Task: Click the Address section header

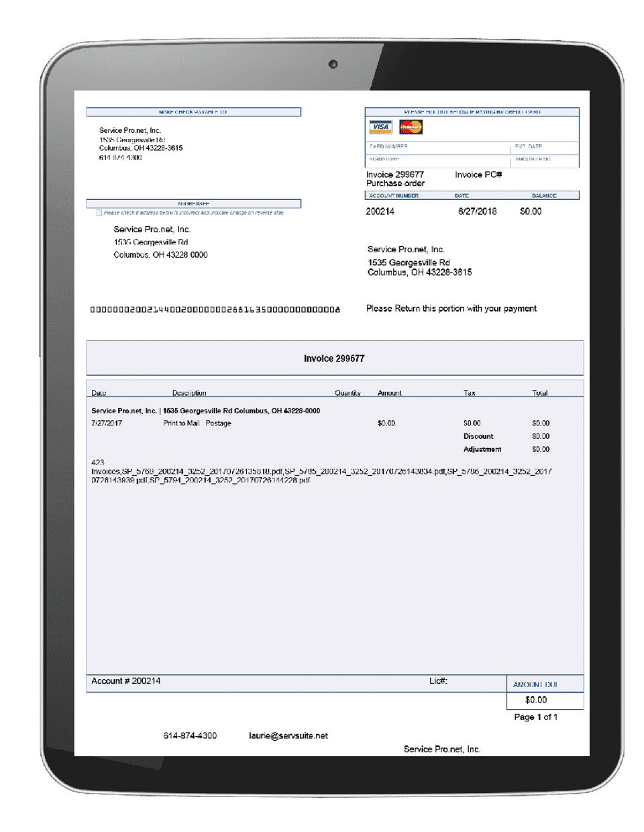Action: (193, 203)
